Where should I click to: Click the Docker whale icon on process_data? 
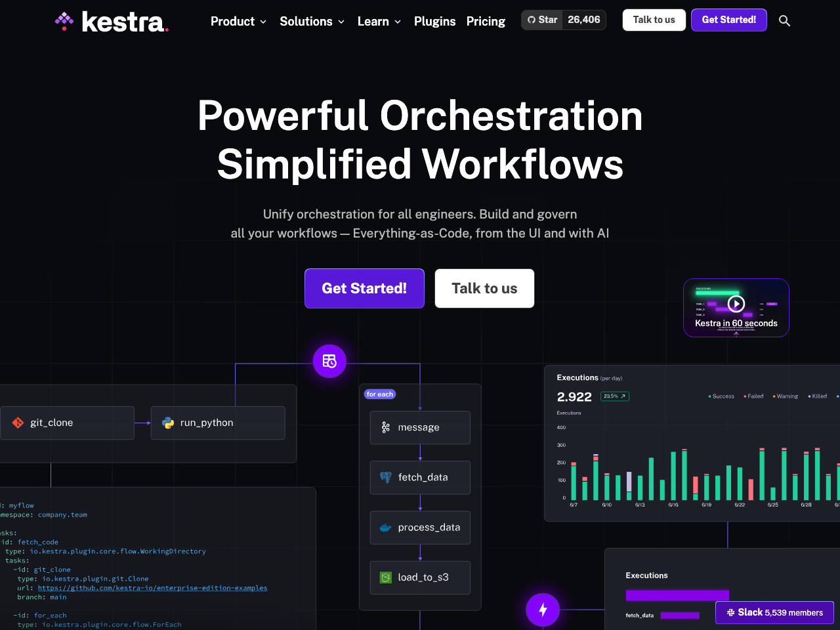(385, 527)
